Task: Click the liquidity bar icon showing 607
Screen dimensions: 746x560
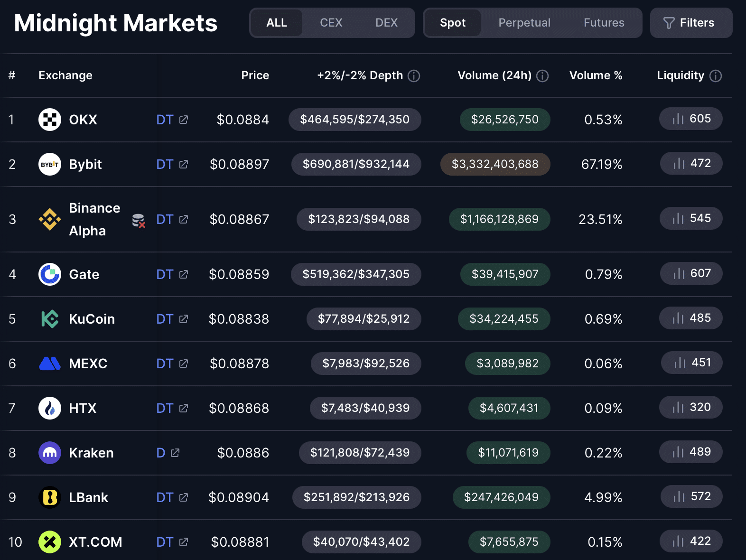Action: click(679, 274)
